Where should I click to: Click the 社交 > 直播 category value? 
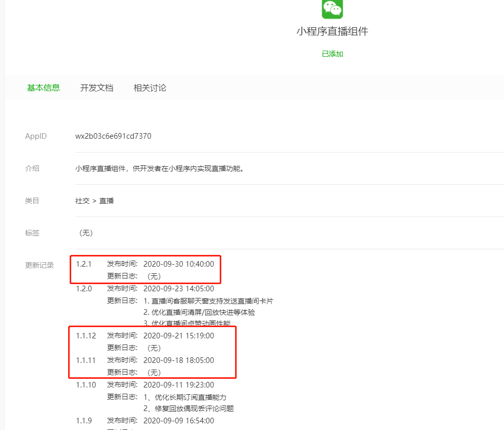pyautogui.click(x=94, y=201)
